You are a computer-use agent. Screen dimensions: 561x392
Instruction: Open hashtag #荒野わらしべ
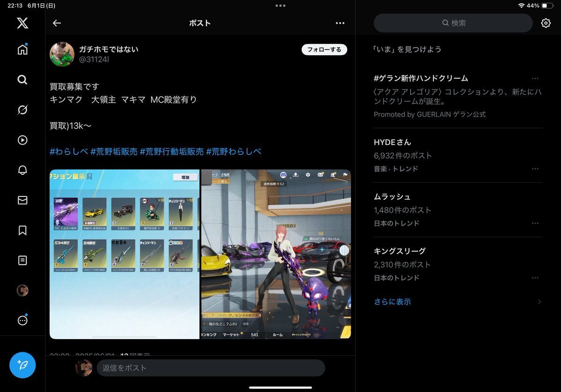[x=233, y=152]
